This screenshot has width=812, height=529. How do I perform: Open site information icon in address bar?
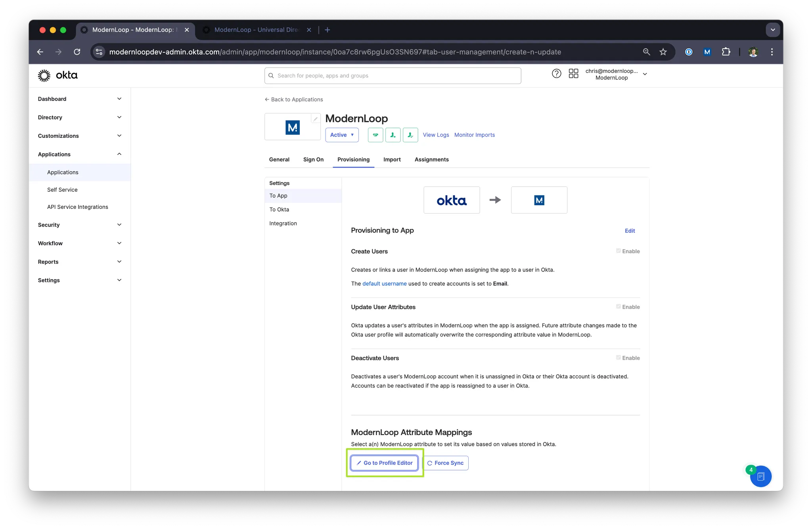(99, 52)
